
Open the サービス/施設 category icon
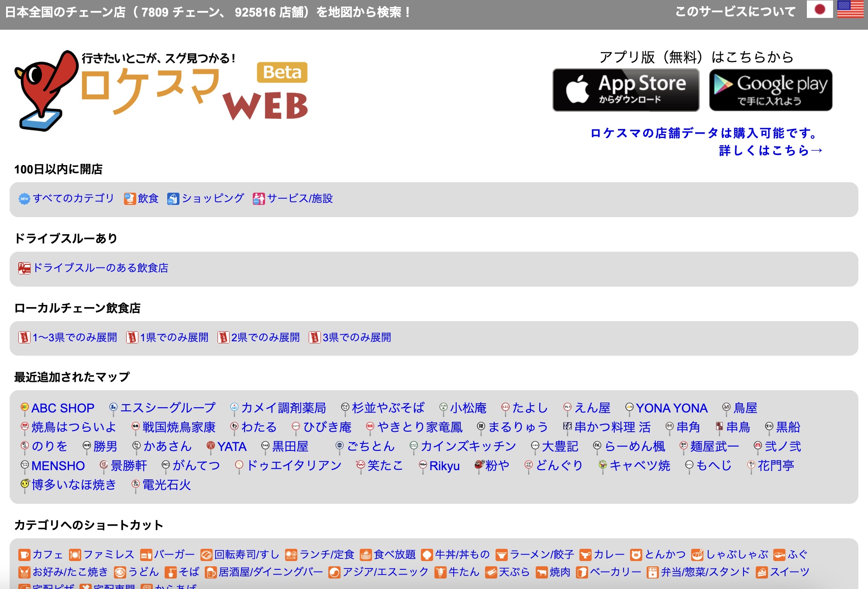(258, 198)
